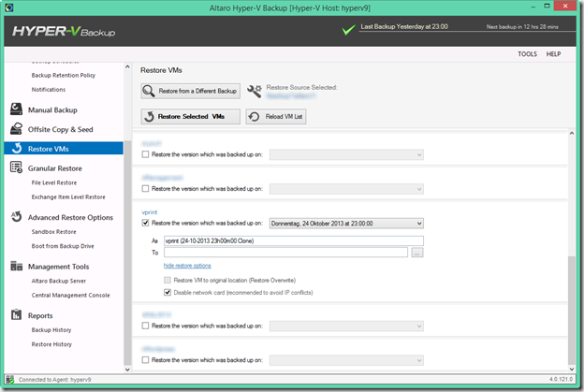
Task: Open vprint backup date dropdown Donnerstag 24 Oktober
Action: [346, 224]
